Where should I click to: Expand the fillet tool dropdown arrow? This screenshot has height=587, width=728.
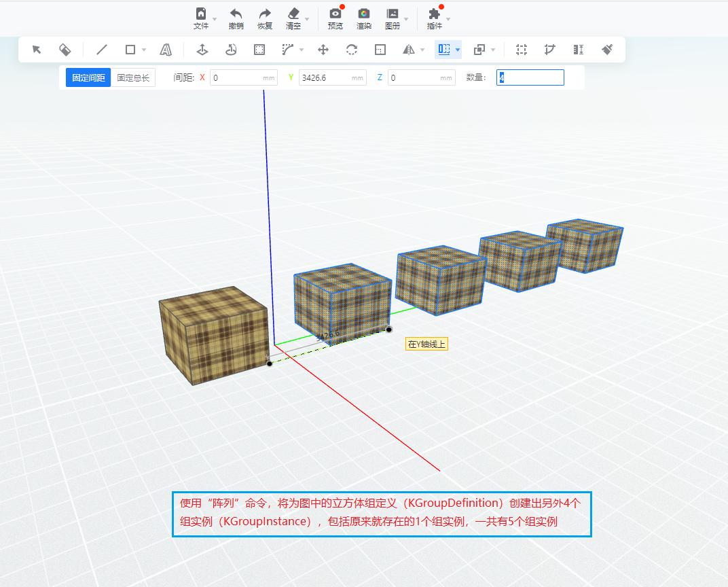click(302, 50)
